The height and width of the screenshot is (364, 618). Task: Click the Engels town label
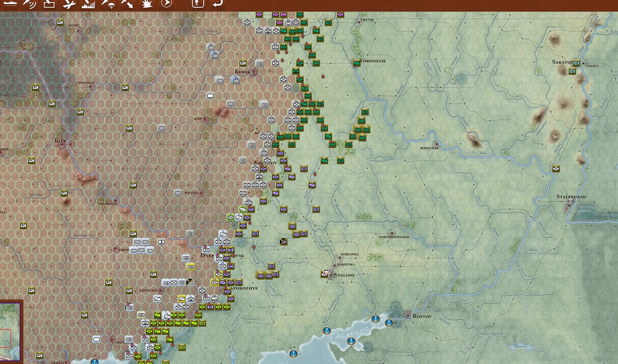[x=593, y=66]
